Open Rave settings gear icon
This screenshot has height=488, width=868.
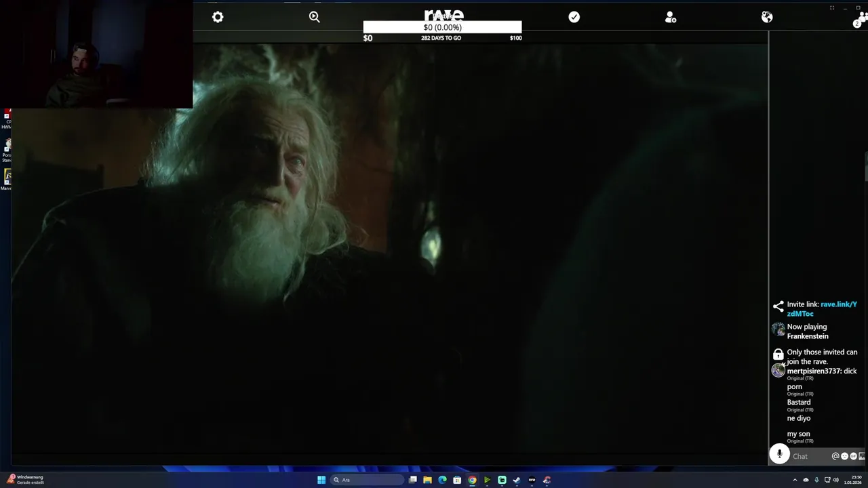point(218,17)
